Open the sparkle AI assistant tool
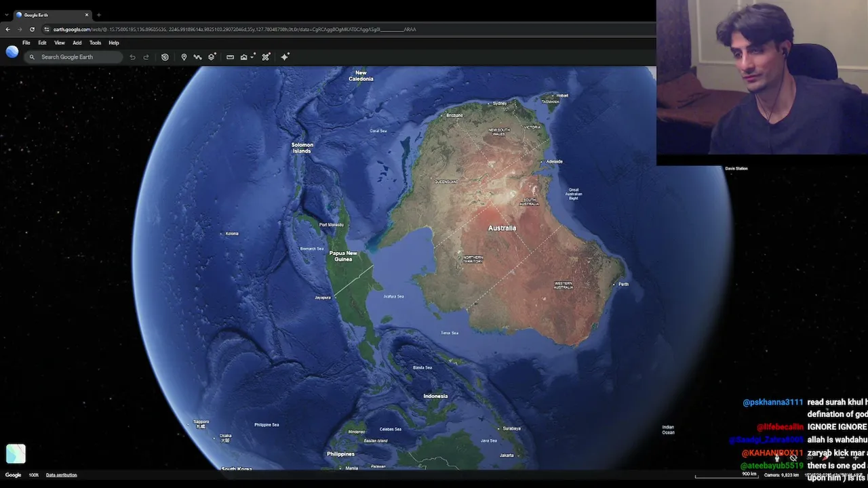868x488 pixels. pos(285,57)
